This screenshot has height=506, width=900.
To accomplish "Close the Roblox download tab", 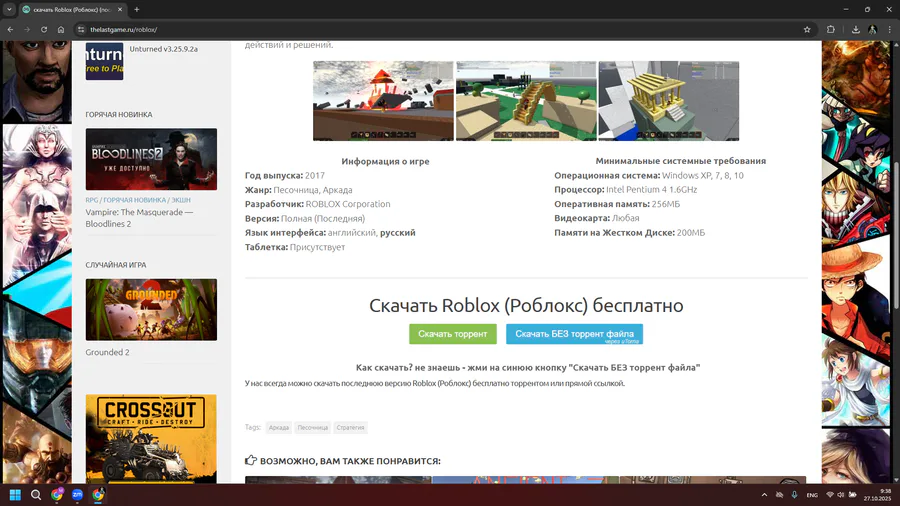I will (x=120, y=9).
